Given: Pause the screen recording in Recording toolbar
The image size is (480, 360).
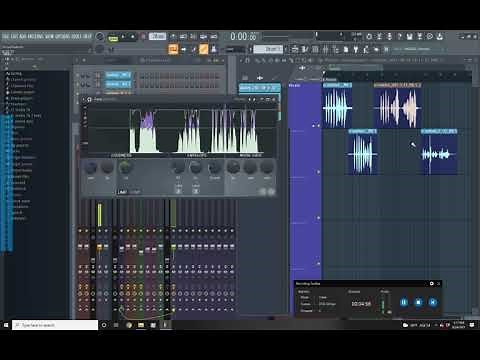Looking at the screenshot, I should [404, 302].
